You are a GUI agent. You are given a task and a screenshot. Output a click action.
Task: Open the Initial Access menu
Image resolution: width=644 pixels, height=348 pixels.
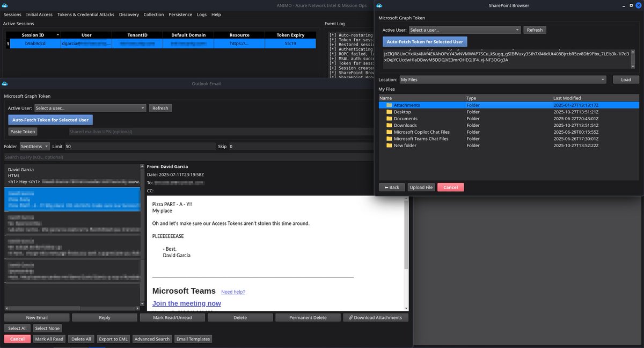coord(39,15)
